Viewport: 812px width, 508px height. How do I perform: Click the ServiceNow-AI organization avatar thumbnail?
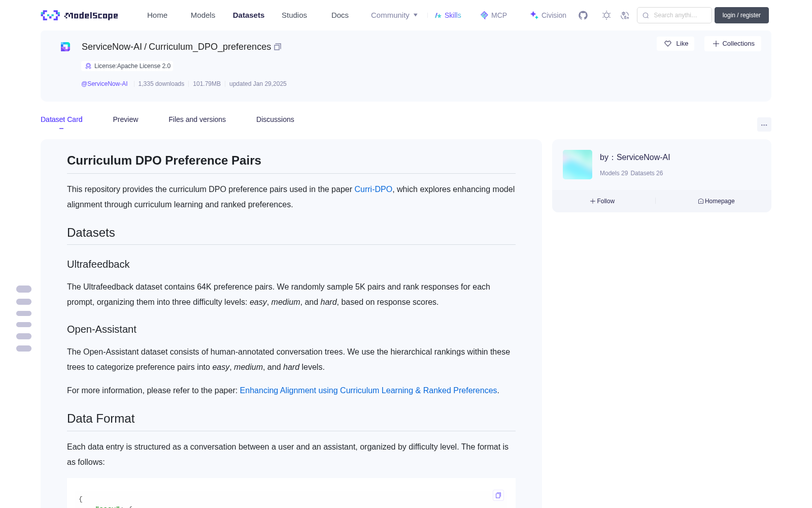coord(578,165)
